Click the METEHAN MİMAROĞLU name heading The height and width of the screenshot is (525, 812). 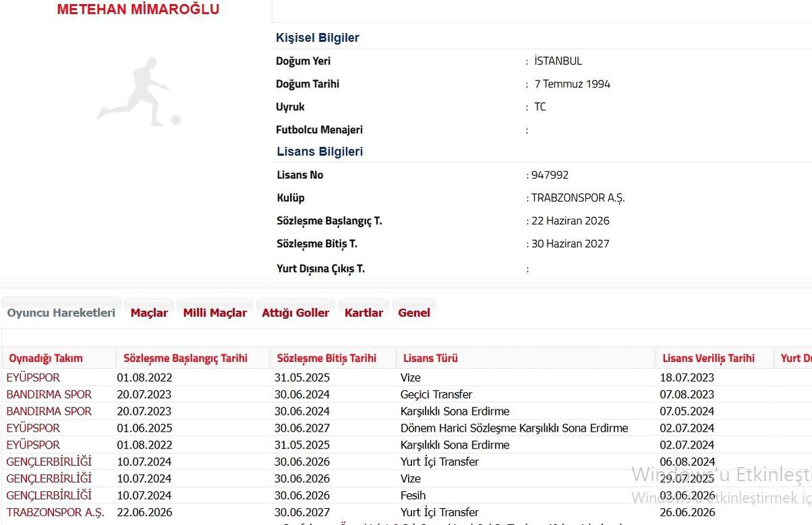[x=138, y=9]
